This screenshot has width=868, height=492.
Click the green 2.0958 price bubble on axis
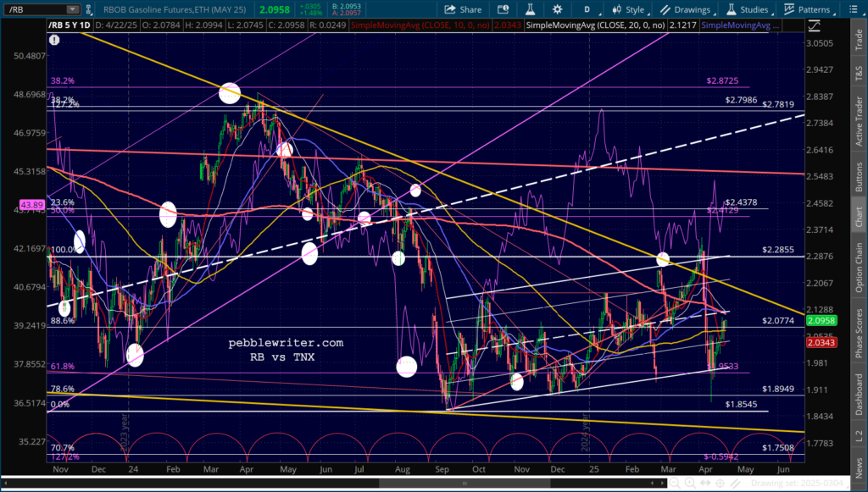pyautogui.click(x=822, y=321)
